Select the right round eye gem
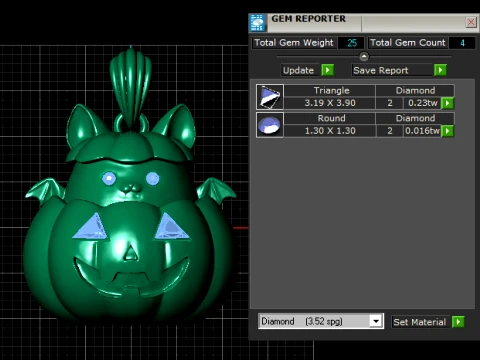Image resolution: width=480 pixels, height=360 pixels. [153, 179]
